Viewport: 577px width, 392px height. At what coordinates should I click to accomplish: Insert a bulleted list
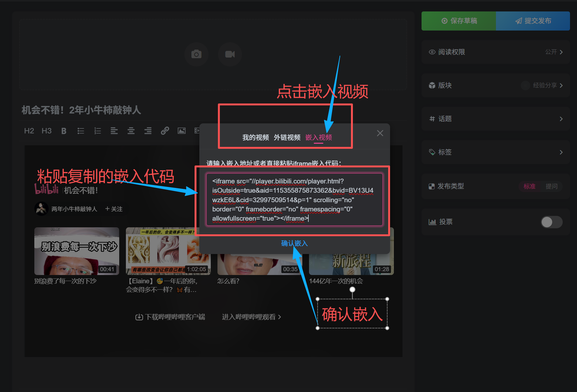81,131
